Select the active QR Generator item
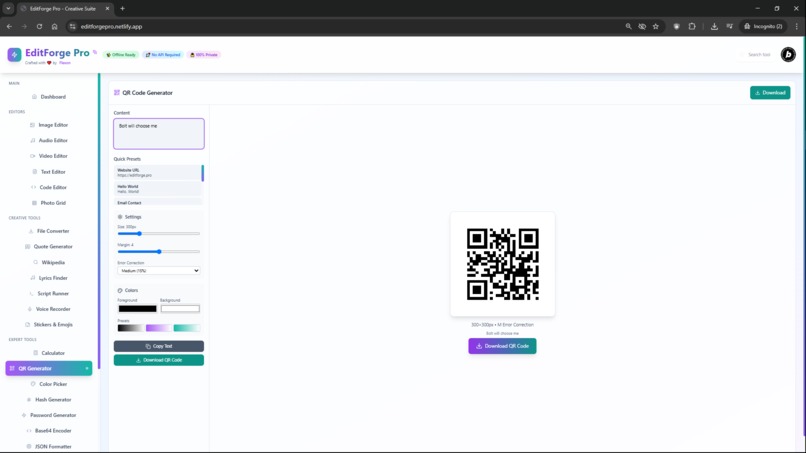The width and height of the screenshot is (806, 453). pyautogui.click(x=49, y=368)
